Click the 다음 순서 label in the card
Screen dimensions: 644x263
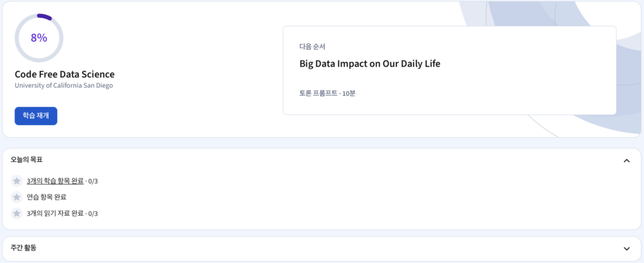pos(312,47)
